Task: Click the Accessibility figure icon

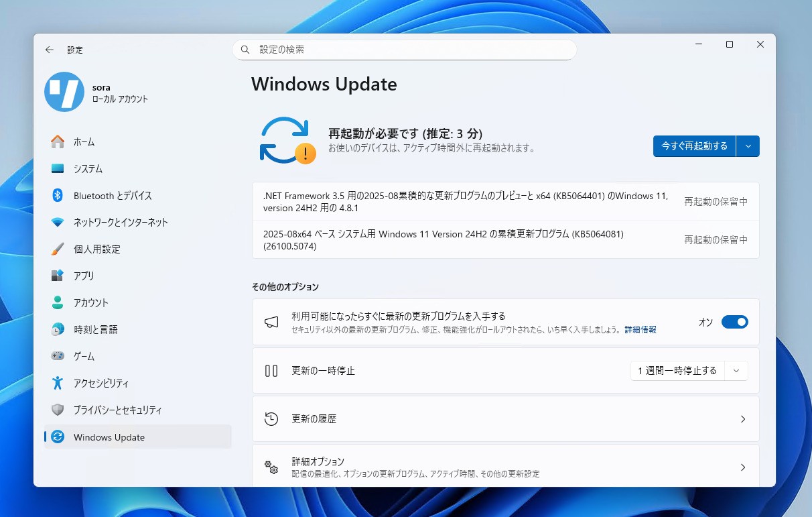Action: pyautogui.click(x=58, y=383)
